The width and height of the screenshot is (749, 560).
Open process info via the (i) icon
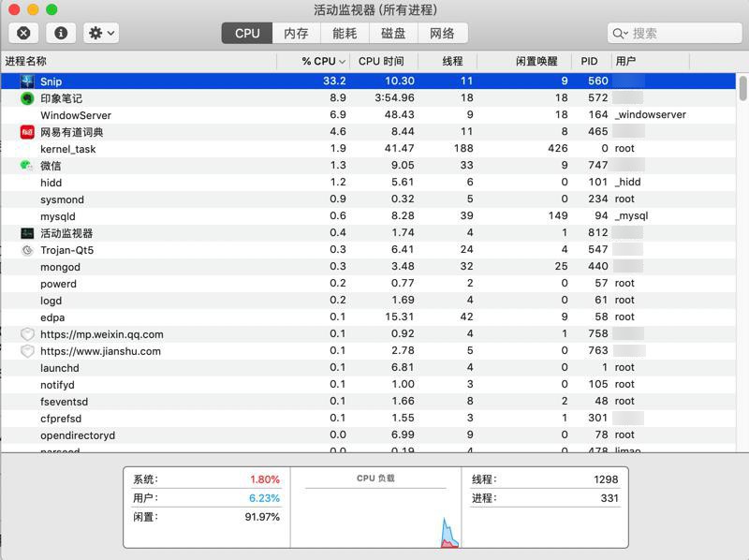tap(61, 33)
